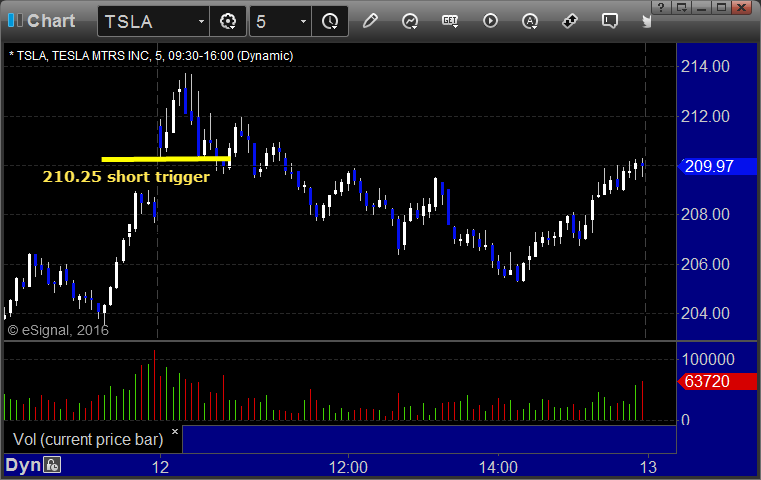Screen dimensions: 761x480
Task: Click the 12 date axis label
Action: tap(160, 467)
